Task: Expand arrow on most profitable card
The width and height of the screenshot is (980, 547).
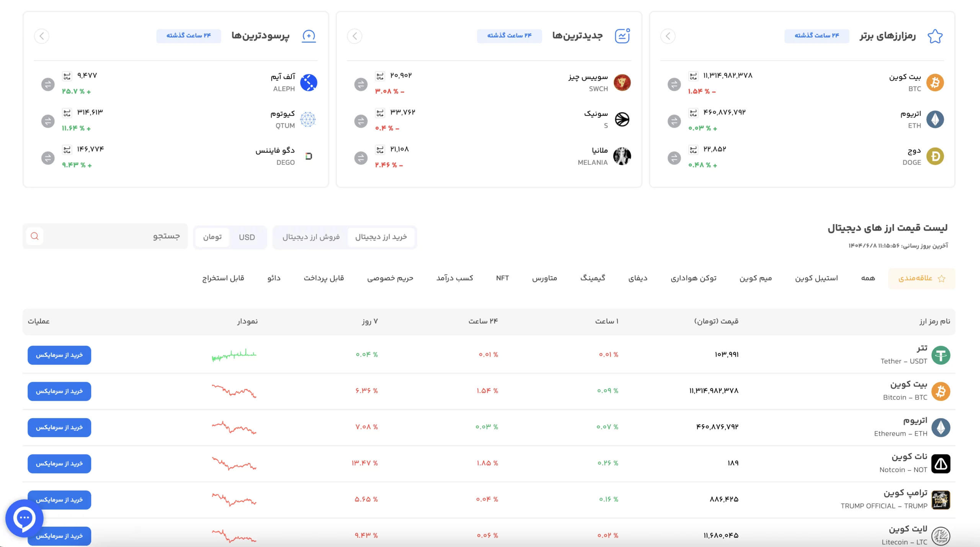Action: [x=42, y=36]
